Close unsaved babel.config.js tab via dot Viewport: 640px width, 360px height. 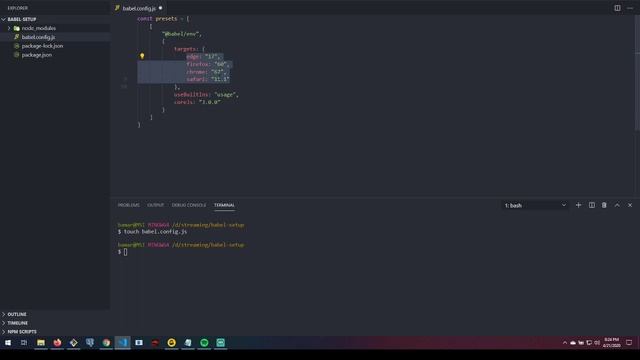coord(160,8)
